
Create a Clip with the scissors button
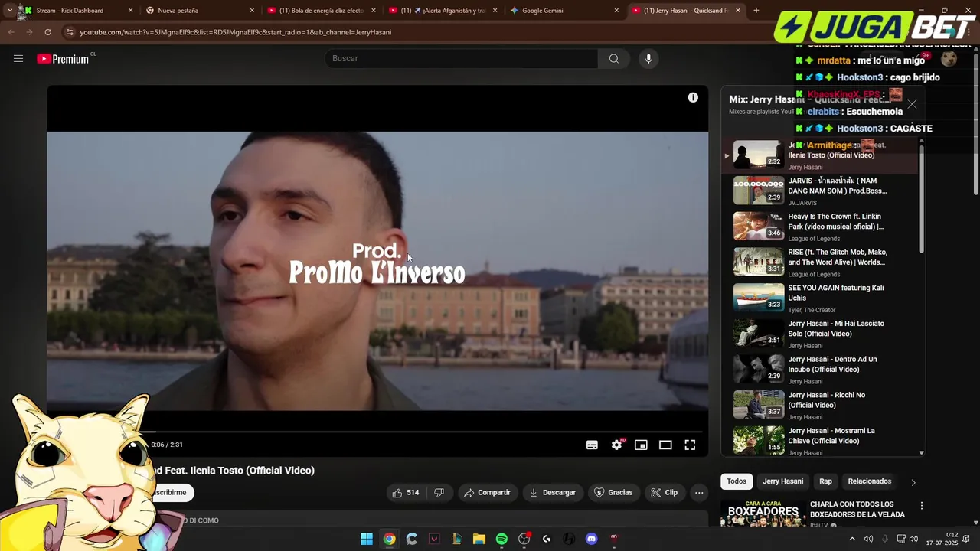(x=665, y=493)
